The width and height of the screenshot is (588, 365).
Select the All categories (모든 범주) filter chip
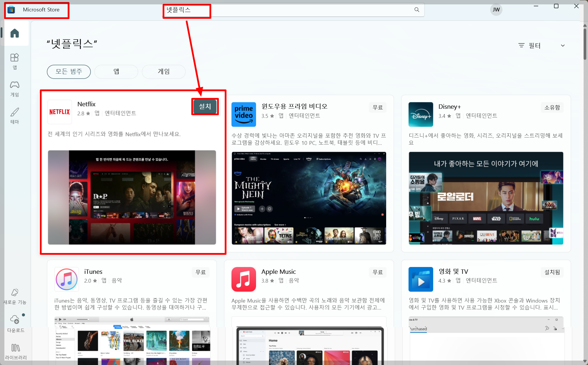[69, 72]
